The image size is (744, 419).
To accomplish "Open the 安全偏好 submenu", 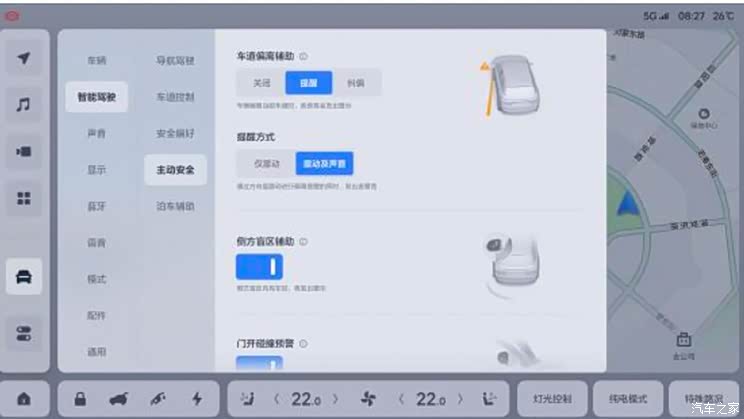I will click(176, 133).
